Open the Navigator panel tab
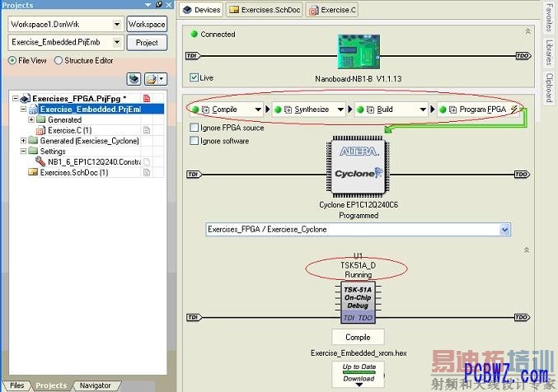This screenshot has height=392, width=558. pos(95,385)
